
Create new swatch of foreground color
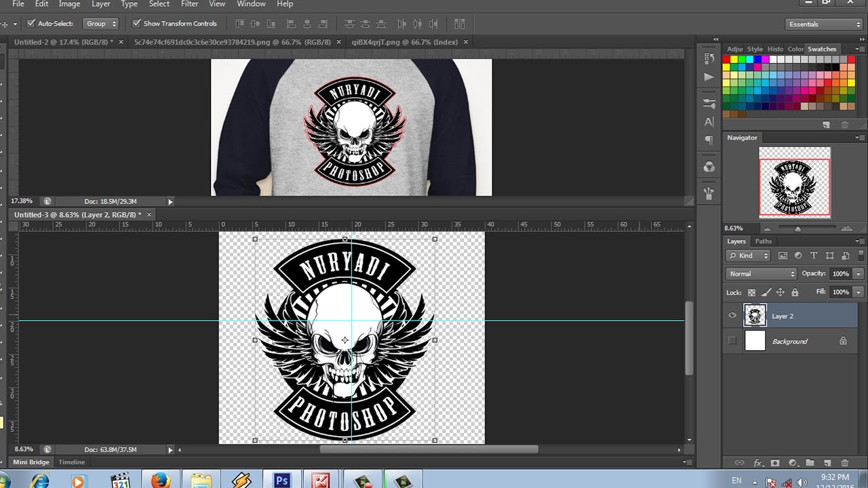pyautogui.click(x=826, y=125)
